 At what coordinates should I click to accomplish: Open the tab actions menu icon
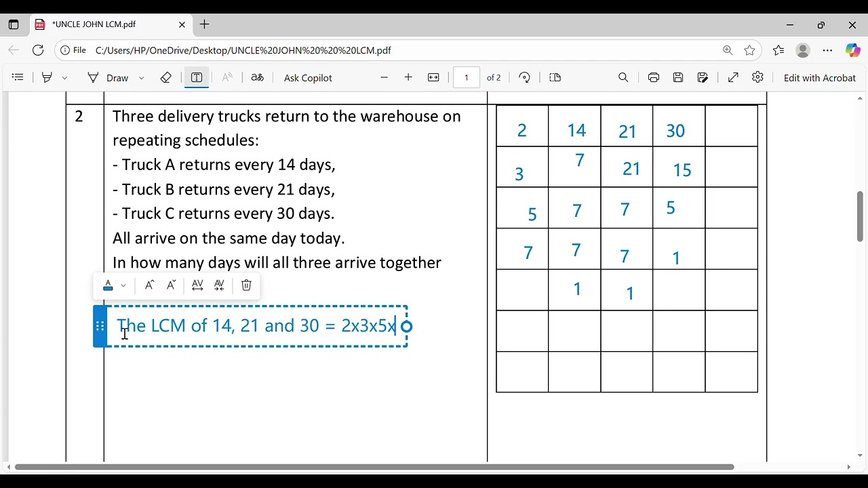[x=14, y=25]
